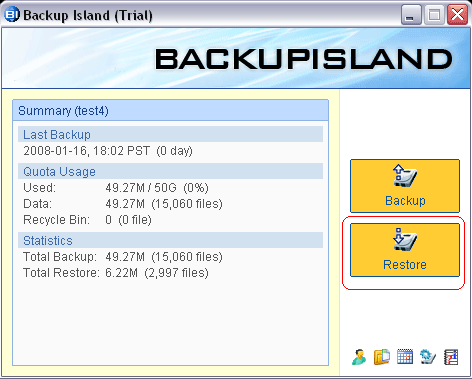
Task: Open the gear and drive settings icon
Action: pyautogui.click(x=428, y=357)
